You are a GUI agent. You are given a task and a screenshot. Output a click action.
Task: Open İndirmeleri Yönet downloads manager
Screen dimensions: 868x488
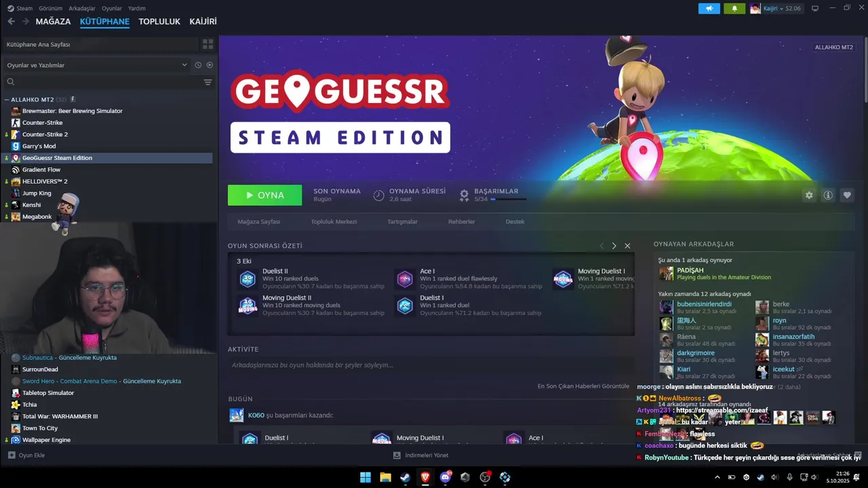(x=421, y=455)
